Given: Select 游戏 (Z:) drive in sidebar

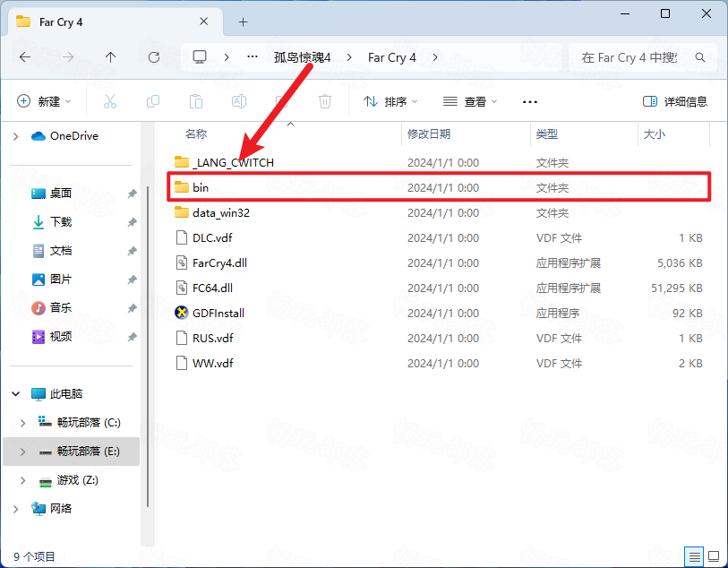Looking at the screenshot, I should (69, 480).
